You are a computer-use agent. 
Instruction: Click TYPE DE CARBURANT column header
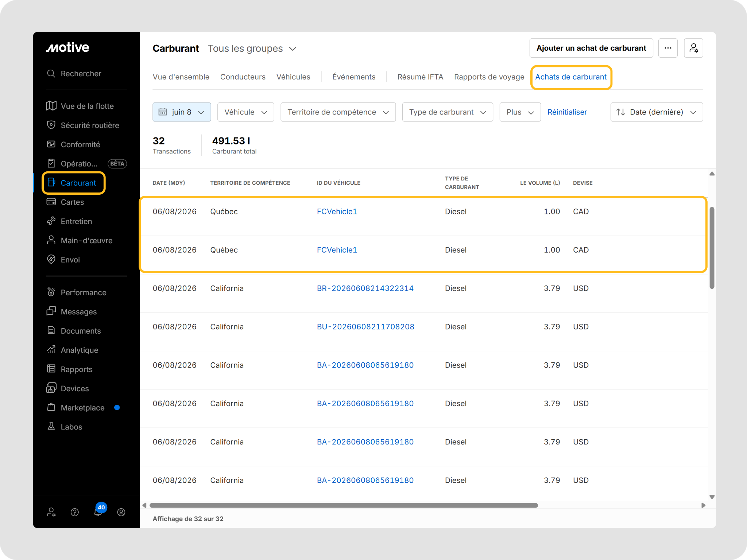pos(462,183)
